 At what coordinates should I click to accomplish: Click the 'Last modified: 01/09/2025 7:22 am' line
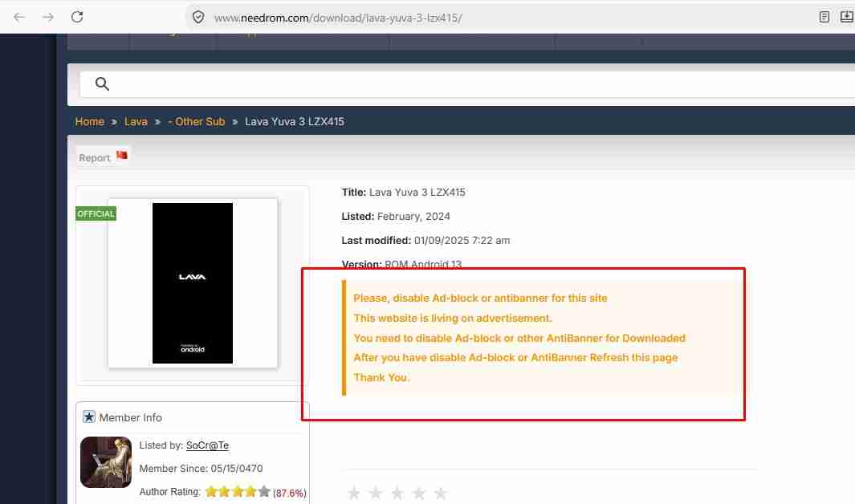425,240
